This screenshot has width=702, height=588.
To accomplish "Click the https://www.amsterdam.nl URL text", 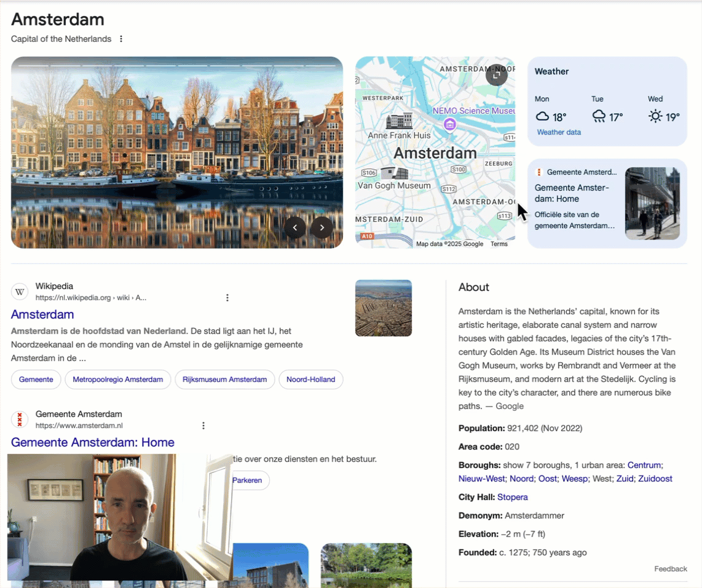I will click(x=79, y=426).
